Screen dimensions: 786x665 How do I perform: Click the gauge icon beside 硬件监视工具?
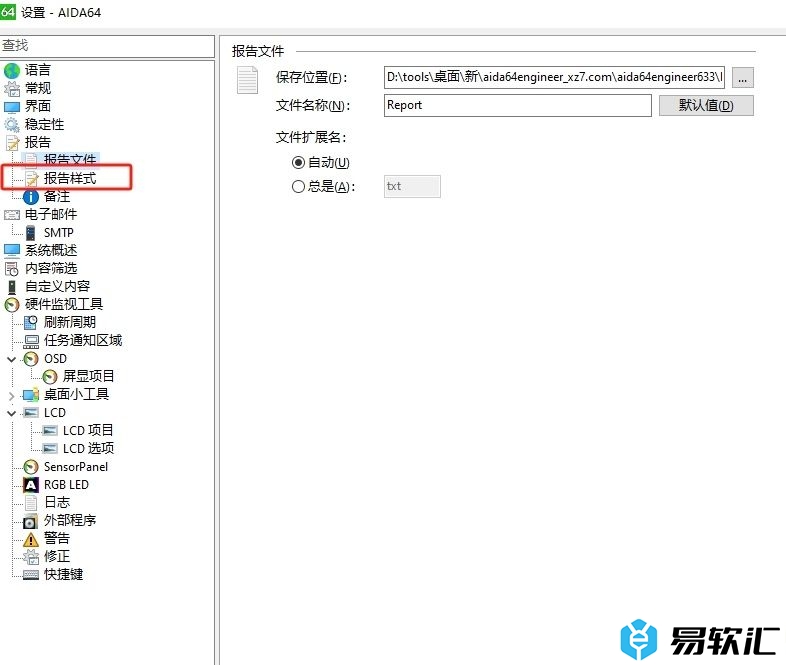coord(12,305)
